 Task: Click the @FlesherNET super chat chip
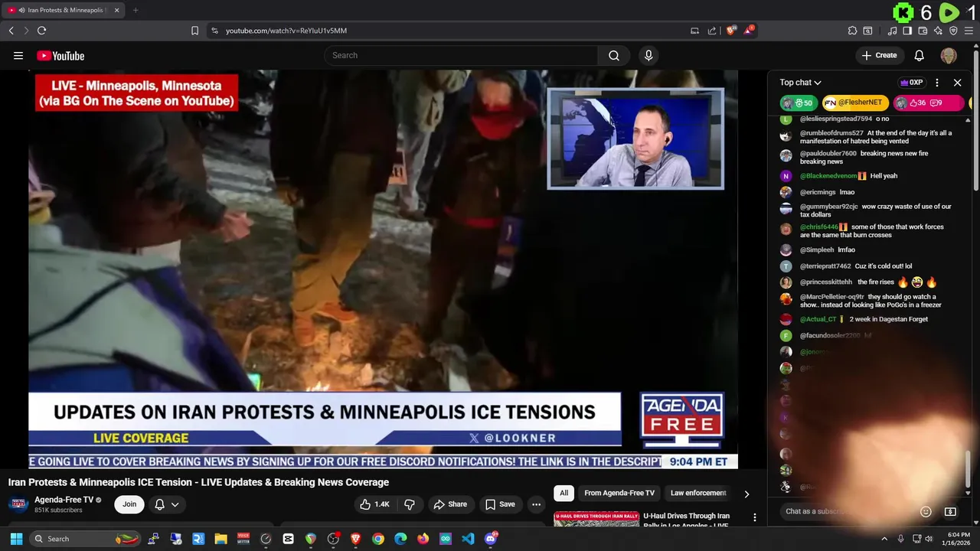pyautogui.click(x=854, y=103)
